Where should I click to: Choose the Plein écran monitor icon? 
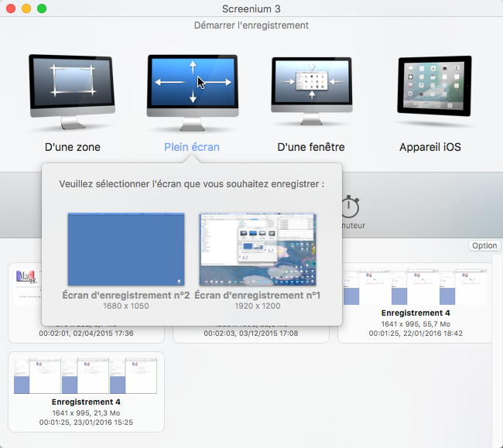coord(193,93)
